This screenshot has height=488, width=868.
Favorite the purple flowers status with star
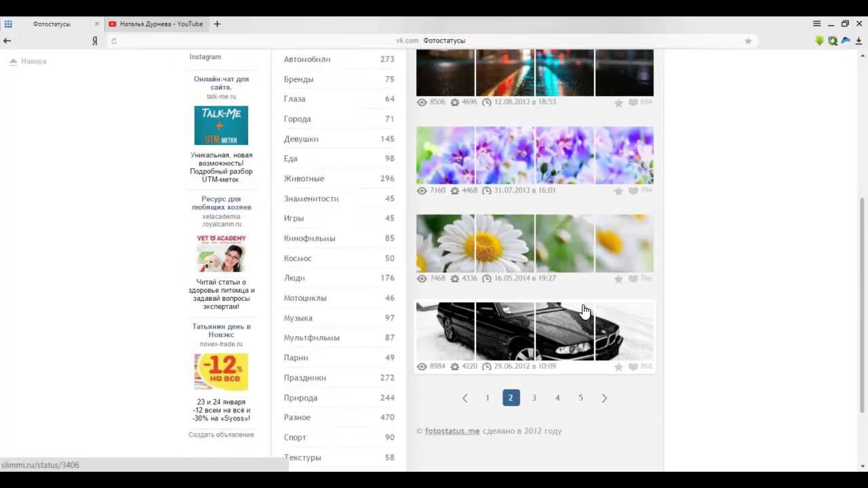[618, 191]
